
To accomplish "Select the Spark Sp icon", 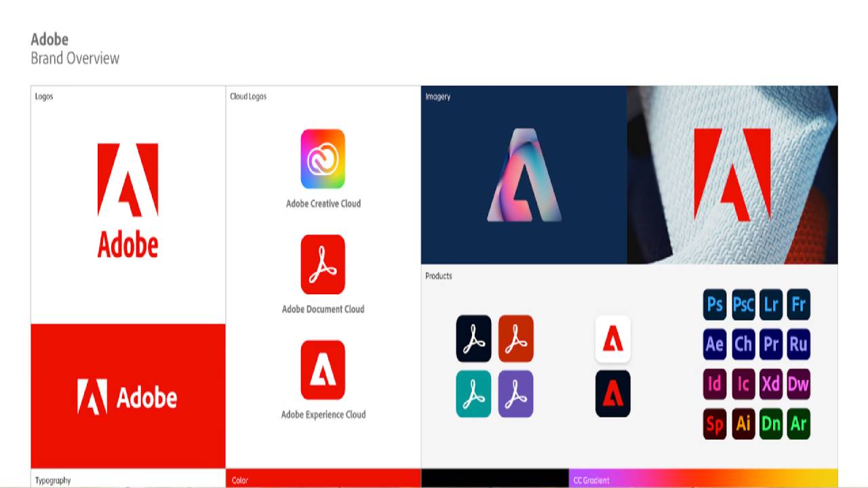I will coord(715,424).
